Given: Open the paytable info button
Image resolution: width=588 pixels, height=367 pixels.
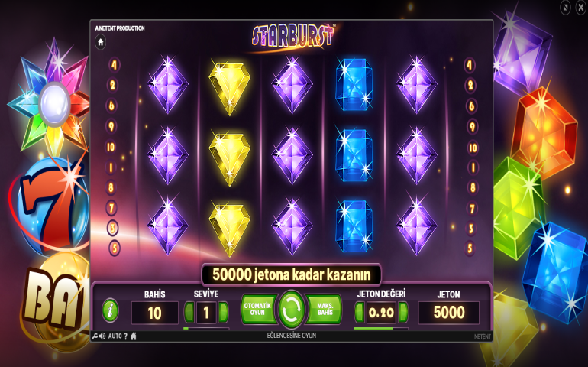Looking at the screenshot, I should tap(110, 310).
